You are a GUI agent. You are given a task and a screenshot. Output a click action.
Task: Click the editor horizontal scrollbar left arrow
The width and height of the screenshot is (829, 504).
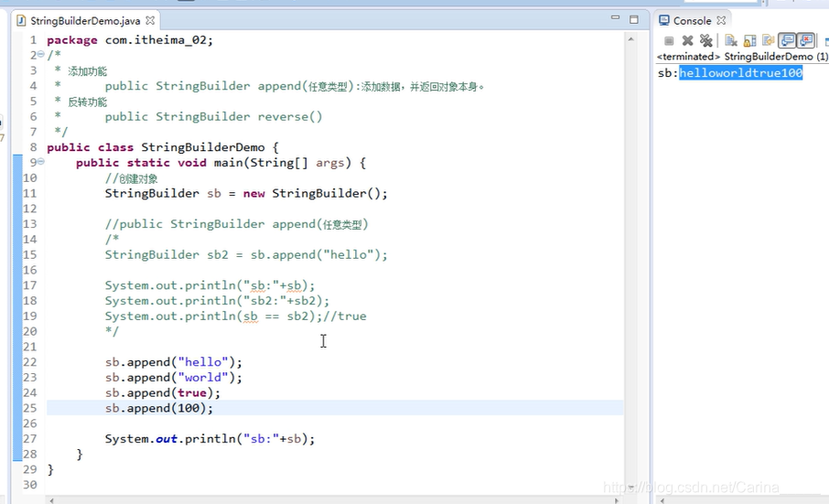tap(51, 499)
